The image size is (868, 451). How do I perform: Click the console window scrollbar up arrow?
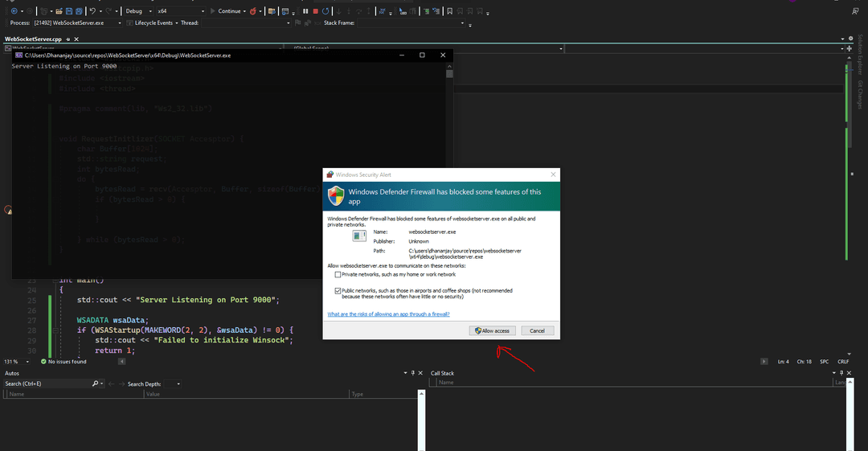point(449,65)
